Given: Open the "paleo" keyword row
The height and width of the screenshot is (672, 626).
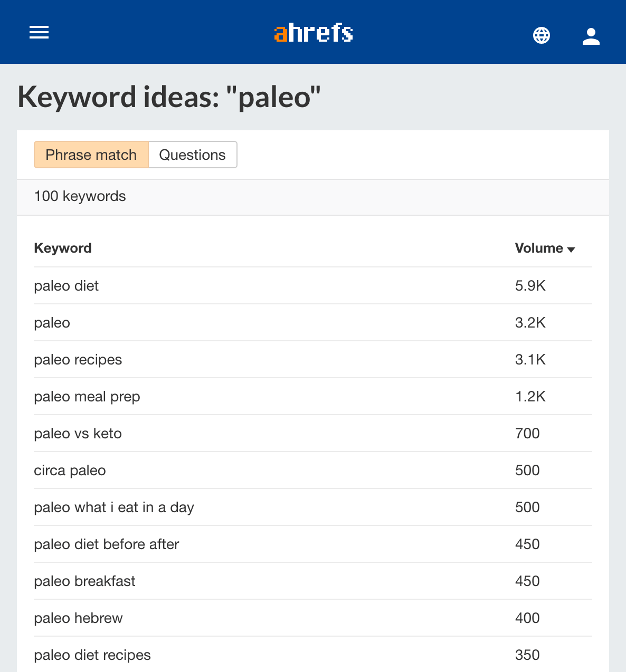Looking at the screenshot, I should click(52, 323).
